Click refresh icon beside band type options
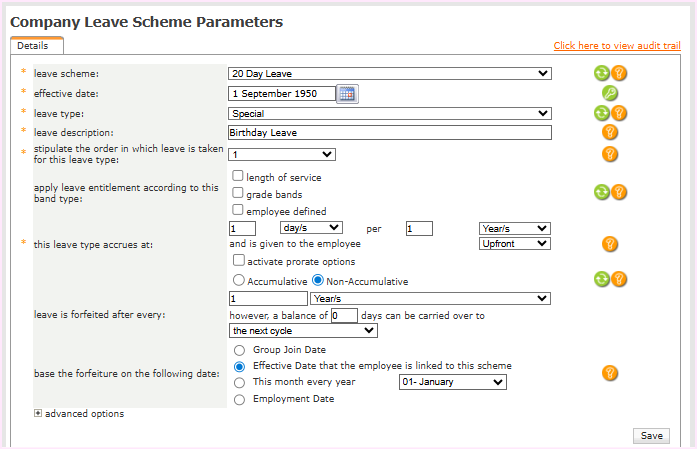 [601, 192]
